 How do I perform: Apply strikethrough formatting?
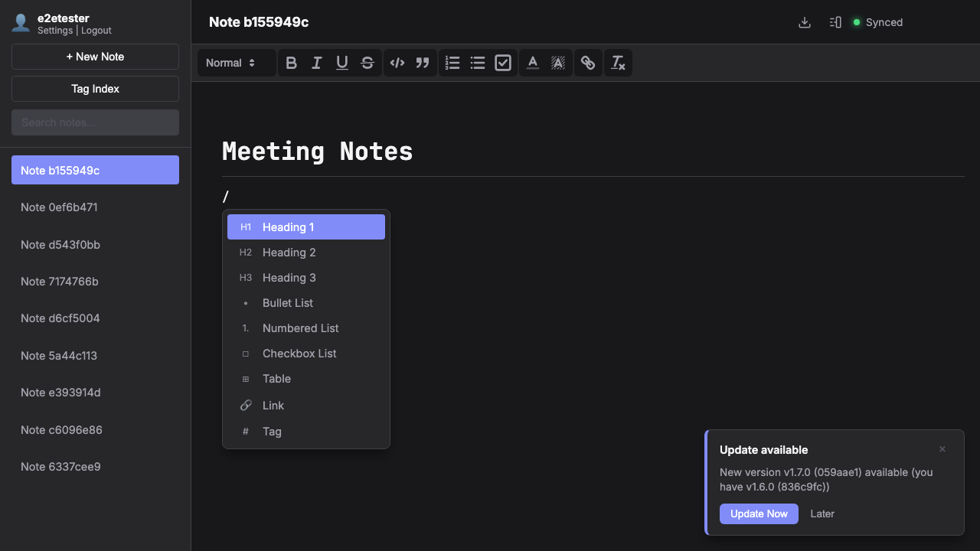coord(367,63)
